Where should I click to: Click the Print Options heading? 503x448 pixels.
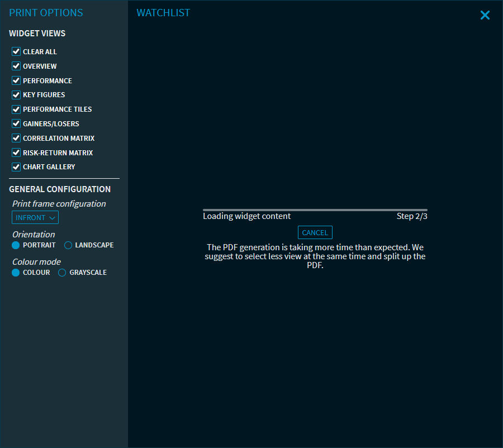pos(46,13)
